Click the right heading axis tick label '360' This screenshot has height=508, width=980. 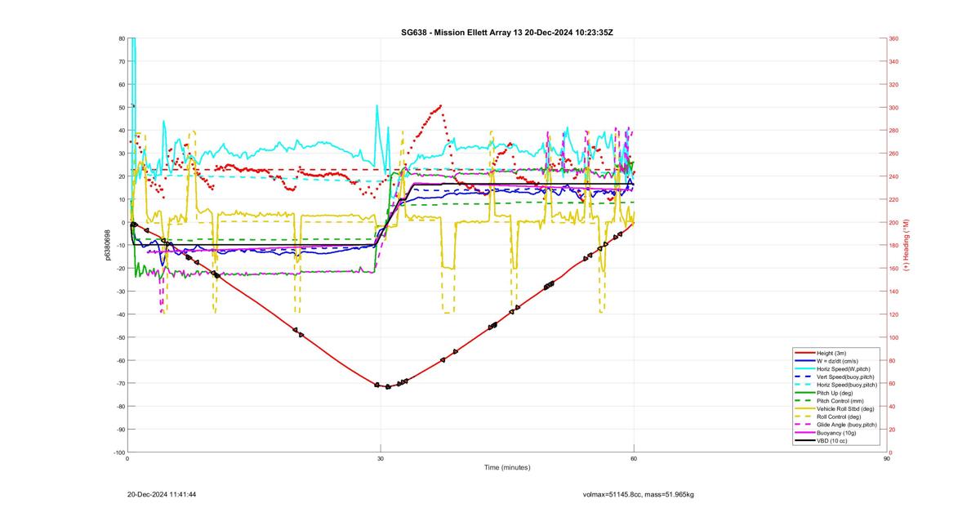click(x=893, y=38)
